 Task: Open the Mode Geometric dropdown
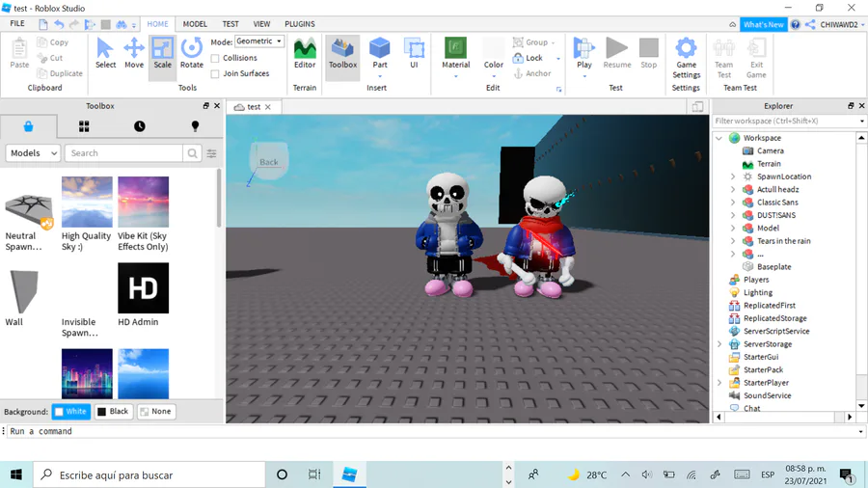[x=259, y=41]
